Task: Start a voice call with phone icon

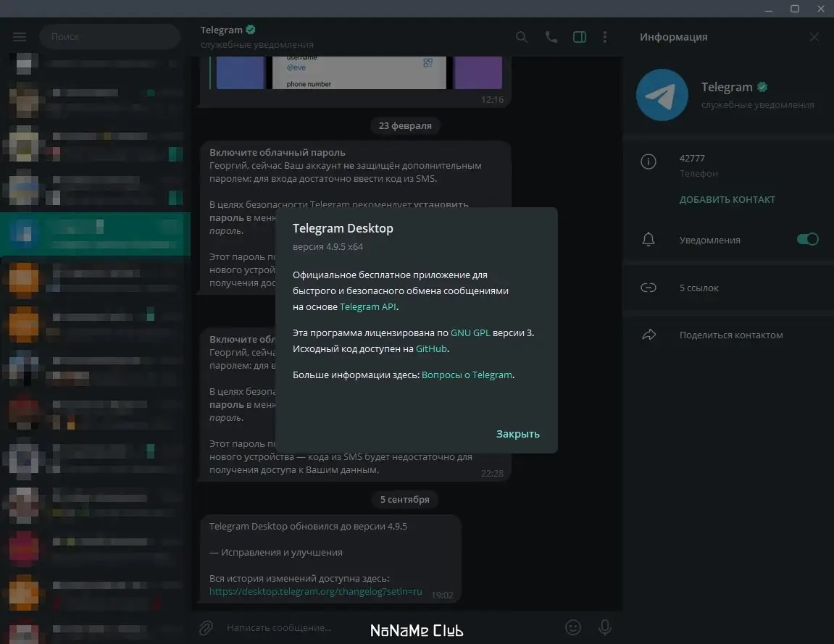Action: click(551, 37)
